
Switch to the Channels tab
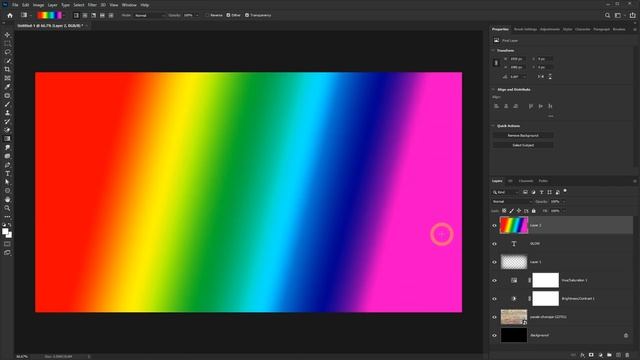(526, 181)
